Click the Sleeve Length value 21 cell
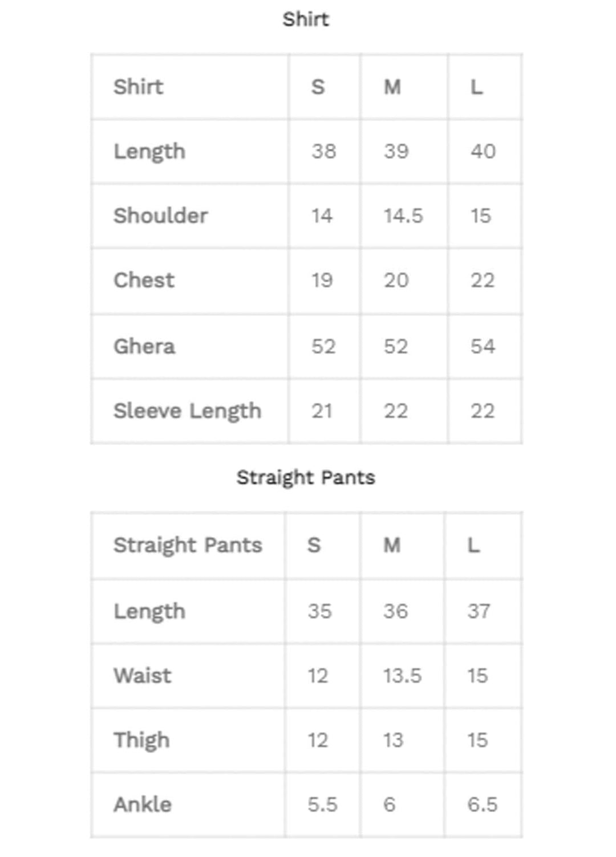The width and height of the screenshot is (616, 857). click(322, 411)
